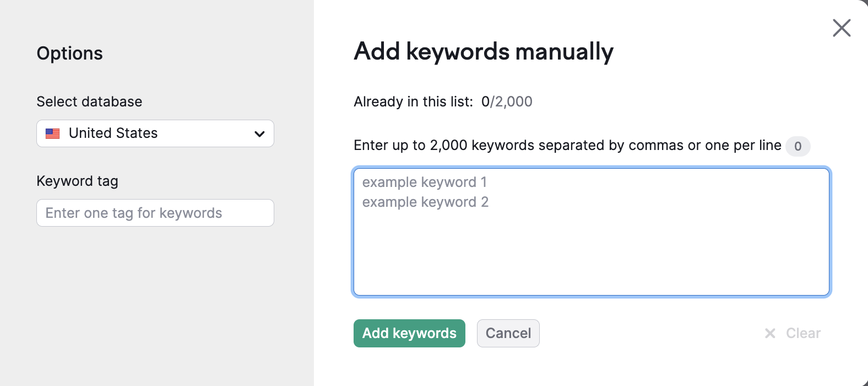Viewport: 868px width, 386px height.
Task: Click the 'Options' heading
Action: pos(69,53)
